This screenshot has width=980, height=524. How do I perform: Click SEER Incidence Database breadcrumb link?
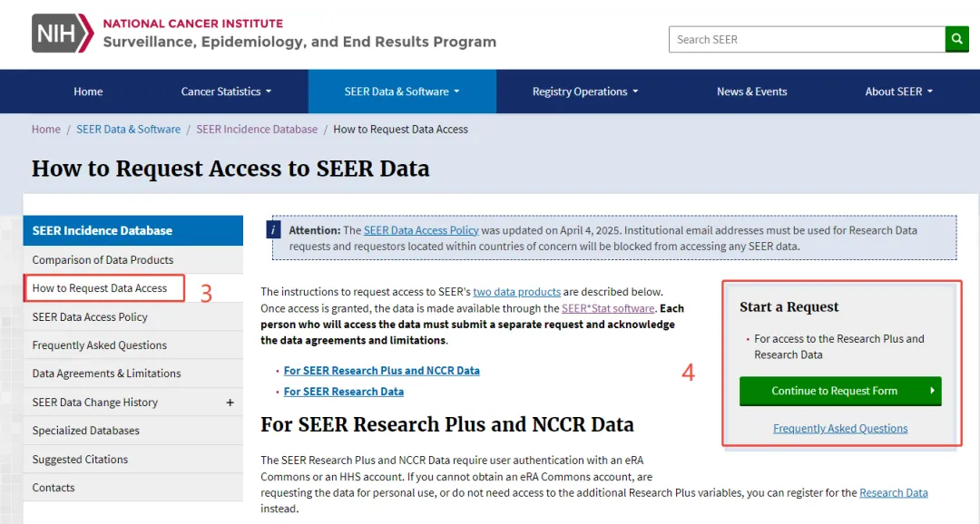(x=257, y=130)
